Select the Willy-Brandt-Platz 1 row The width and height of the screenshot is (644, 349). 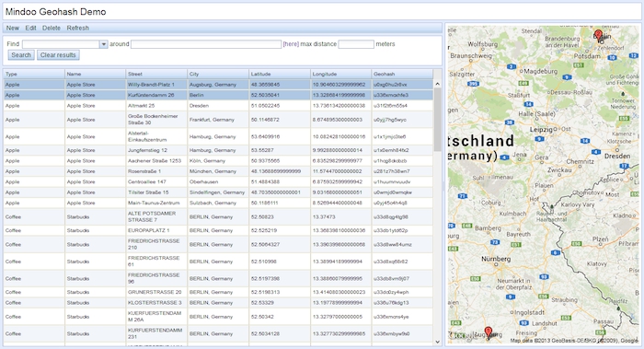tap(218, 85)
